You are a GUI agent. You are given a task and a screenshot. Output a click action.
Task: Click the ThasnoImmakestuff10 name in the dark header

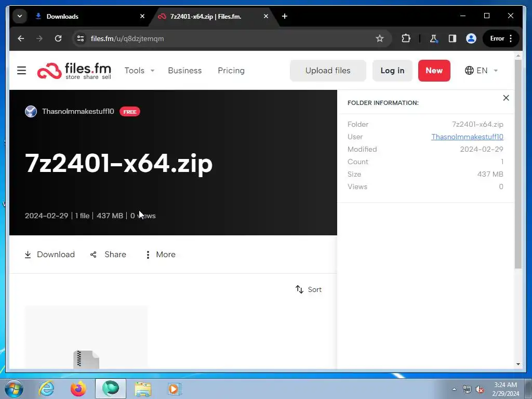pyautogui.click(x=78, y=111)
